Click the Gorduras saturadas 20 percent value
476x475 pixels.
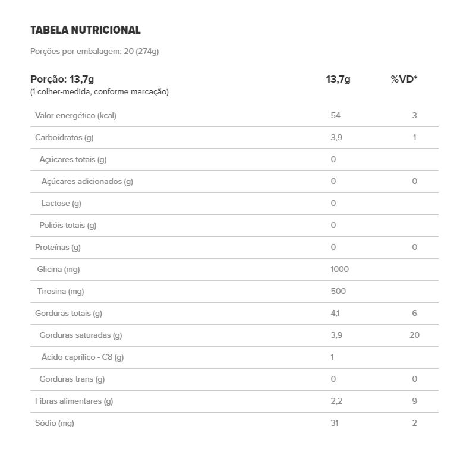pyautogui.click(x=414, y=335)
